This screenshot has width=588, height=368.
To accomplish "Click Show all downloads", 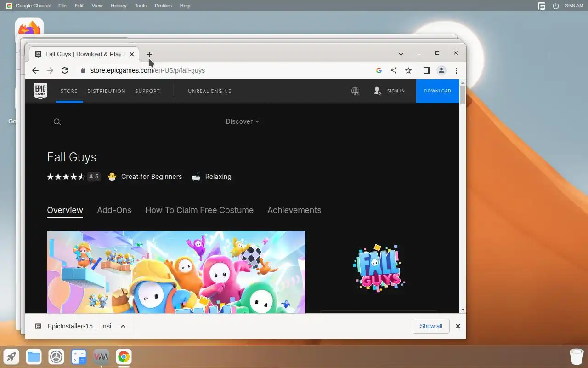I will 431,326.
